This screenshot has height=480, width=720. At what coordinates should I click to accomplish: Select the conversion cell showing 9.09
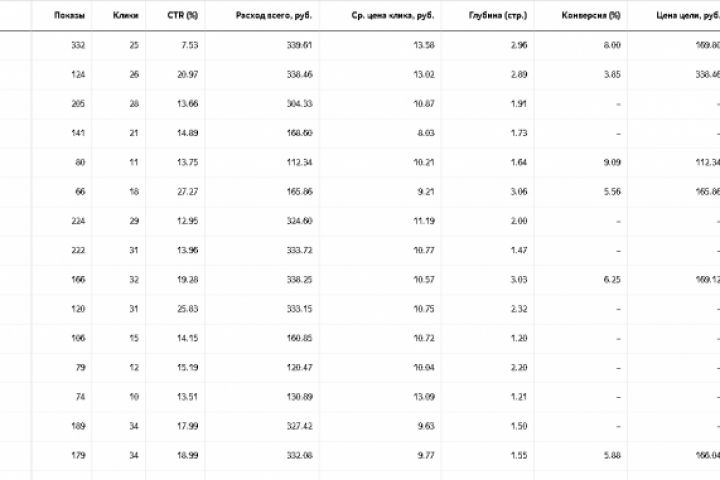click(611, 162)
